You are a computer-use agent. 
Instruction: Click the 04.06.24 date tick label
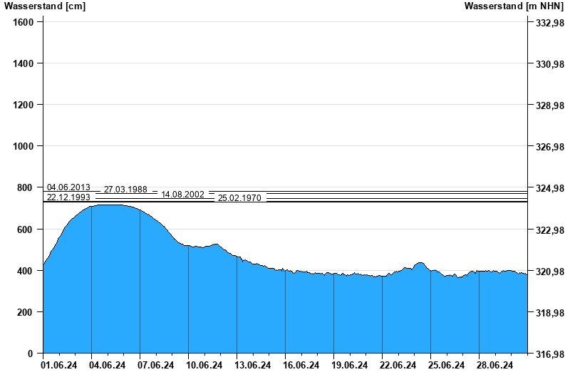tap(106, 366)
